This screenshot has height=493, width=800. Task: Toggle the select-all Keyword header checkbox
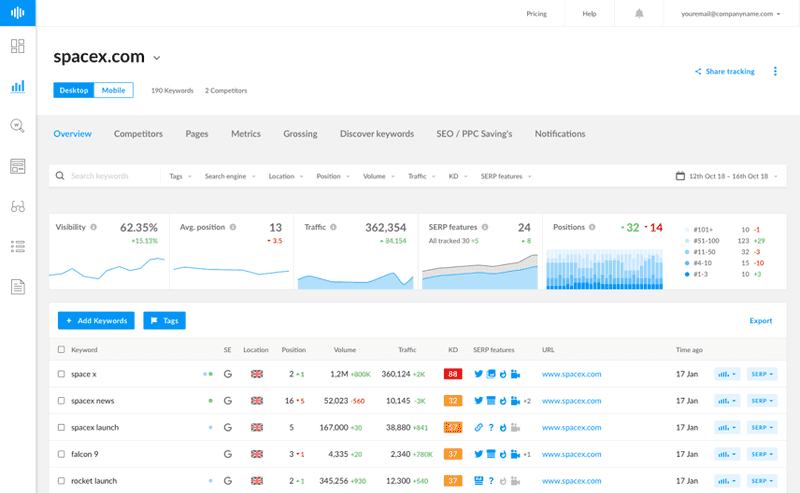(62, 350)
